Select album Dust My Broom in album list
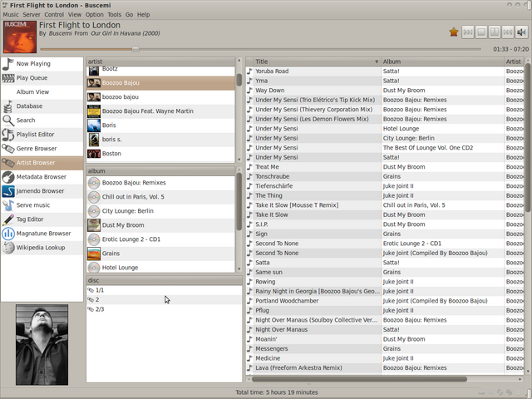Viewport: 532px width, 399px height. tap(160, 225)
